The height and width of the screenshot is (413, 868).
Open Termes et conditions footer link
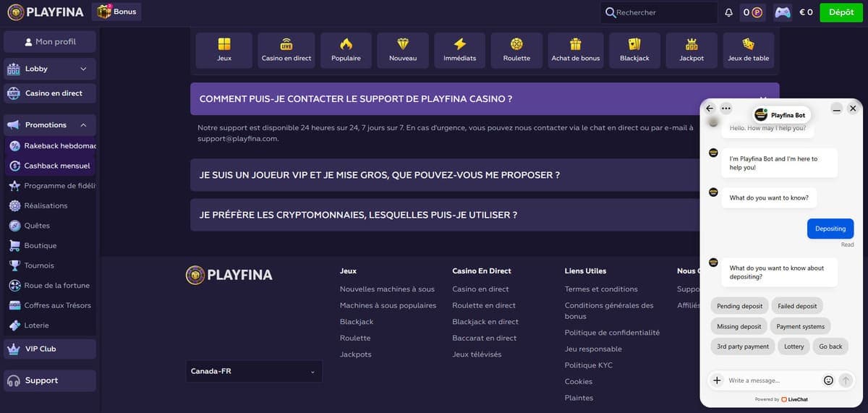click(x=601, y=289)
